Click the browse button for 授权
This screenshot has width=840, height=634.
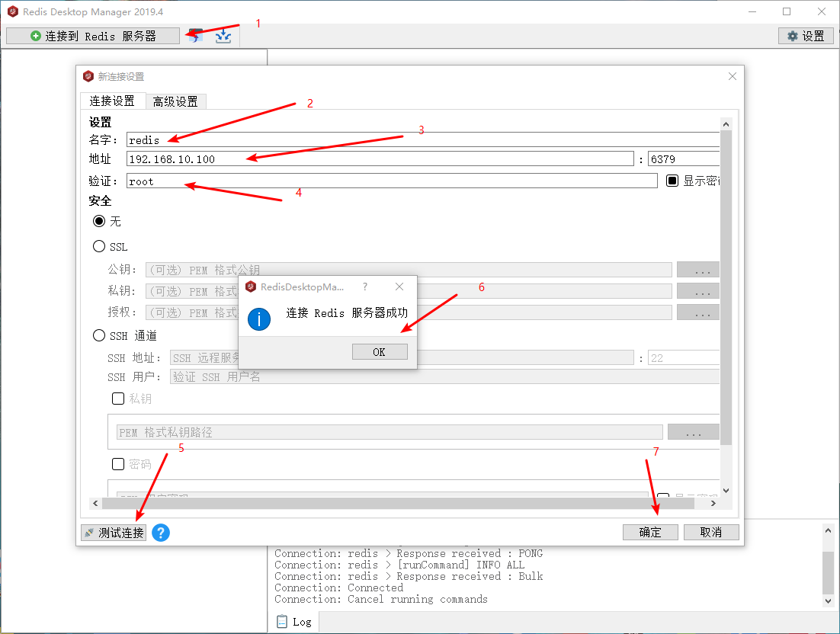point(698,312)
